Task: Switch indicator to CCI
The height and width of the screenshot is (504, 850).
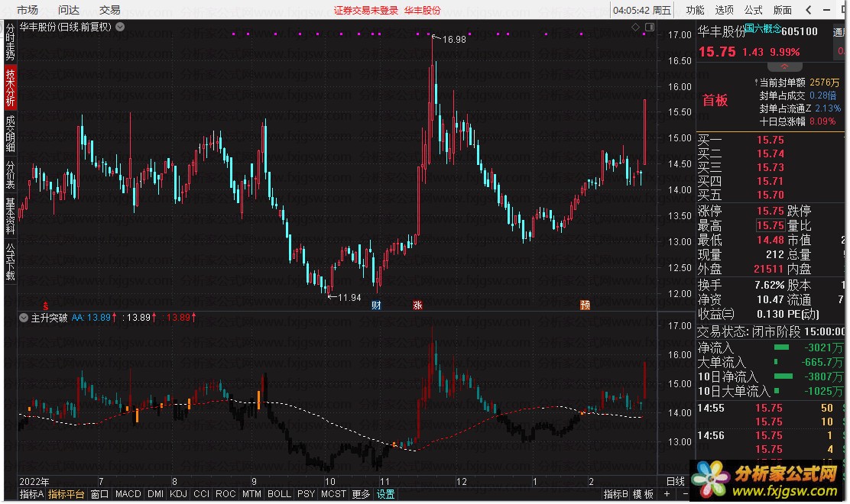Action: [x=201, y=494]
